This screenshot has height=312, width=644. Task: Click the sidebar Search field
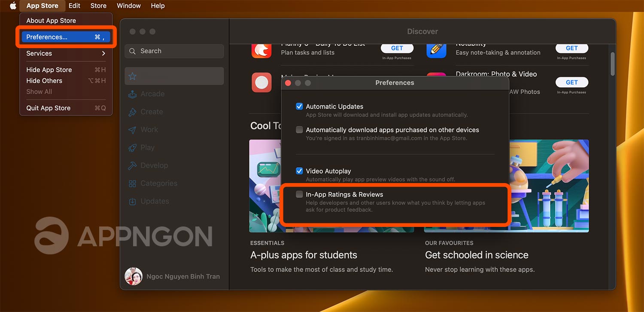point(174,51)
